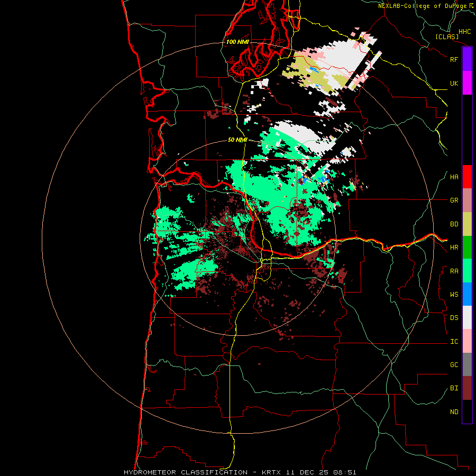Click the BD legend label
The image size is (476, 476).
(x=454, y=224)
